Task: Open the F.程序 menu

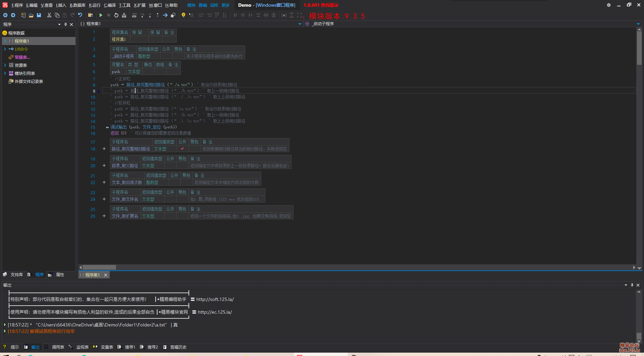Action: 17,5
